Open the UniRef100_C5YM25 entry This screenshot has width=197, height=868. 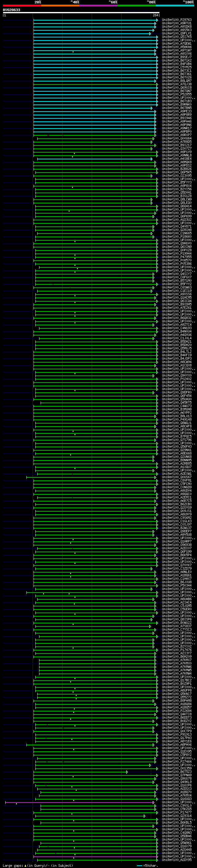point(177,67)
